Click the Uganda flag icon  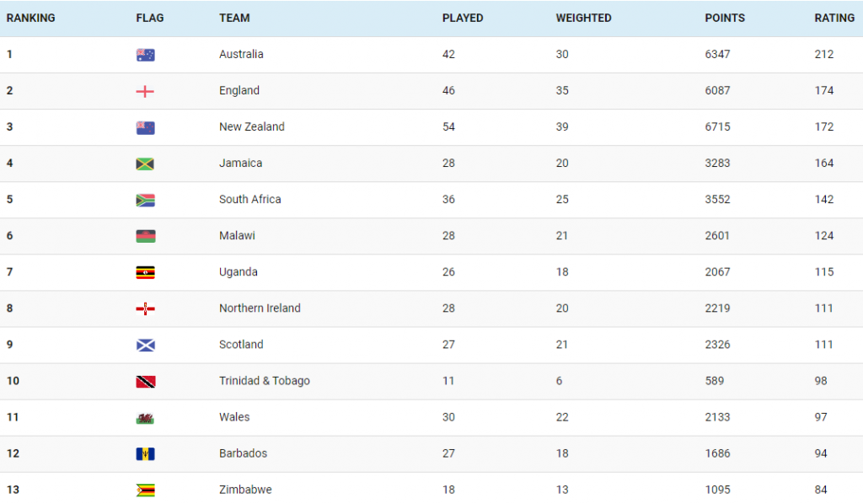145,272
